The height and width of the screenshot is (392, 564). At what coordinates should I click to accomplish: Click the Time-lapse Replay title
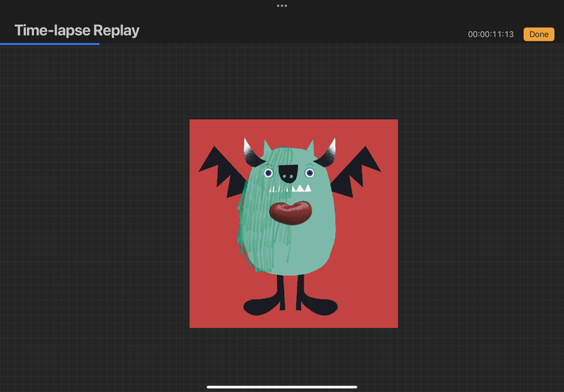77,30
